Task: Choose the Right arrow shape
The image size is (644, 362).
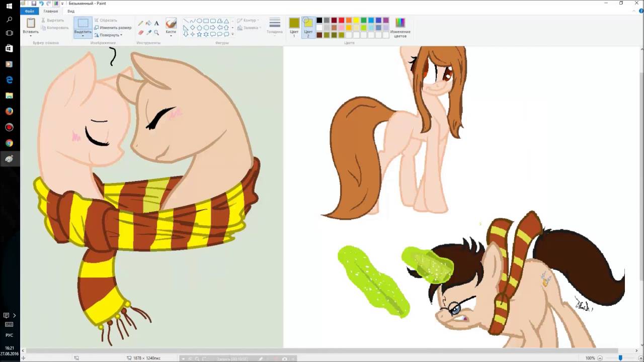Action: [213, 28]
